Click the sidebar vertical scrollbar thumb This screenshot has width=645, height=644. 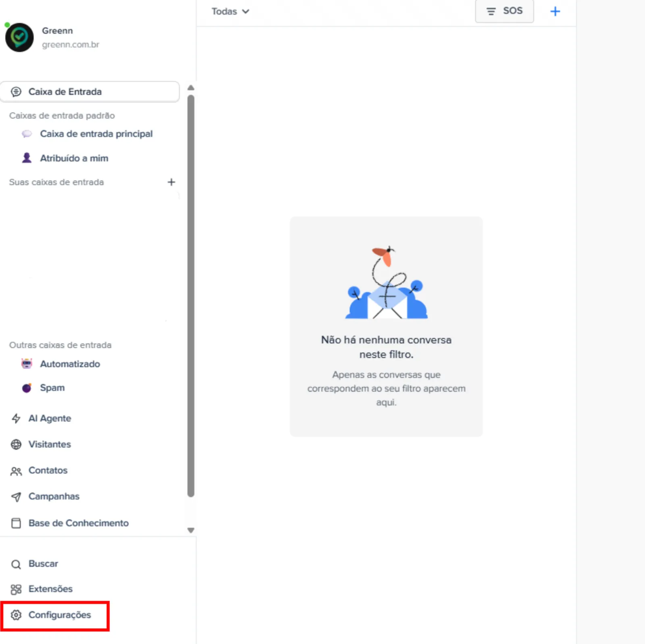[191, 296]
